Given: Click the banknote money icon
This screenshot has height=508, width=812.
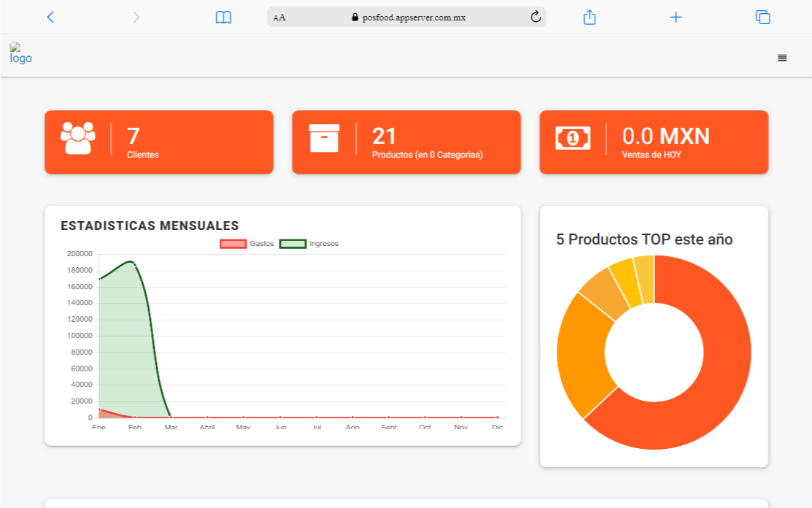Looking at the screenshot, I should 573,138.
